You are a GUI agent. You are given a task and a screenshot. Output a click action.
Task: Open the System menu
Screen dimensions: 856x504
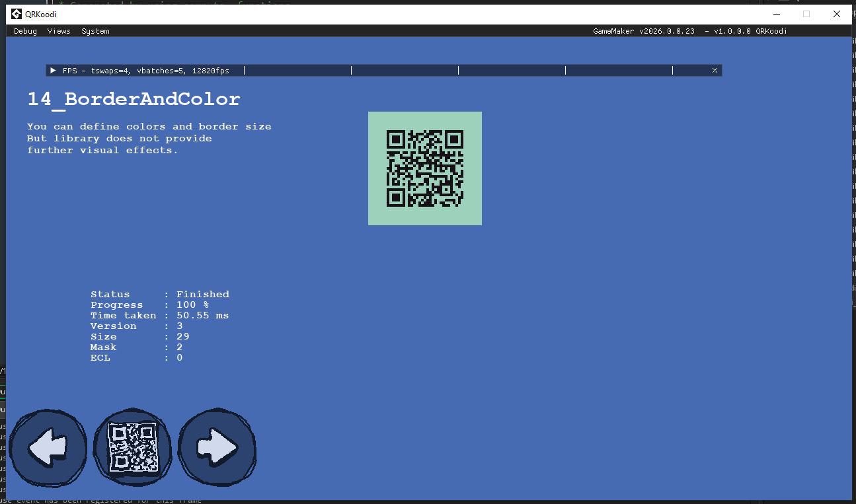(95, 31)
